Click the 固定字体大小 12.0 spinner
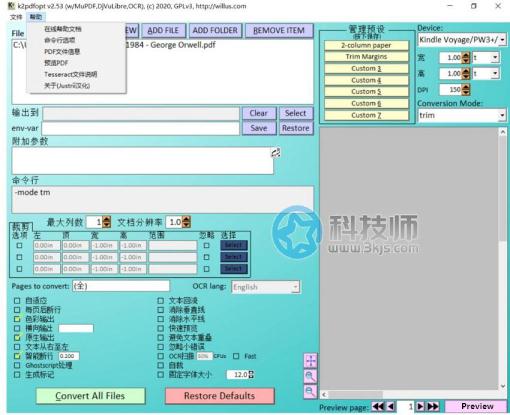Viewport: 510px width, 415px height. (x=251, y=375)
